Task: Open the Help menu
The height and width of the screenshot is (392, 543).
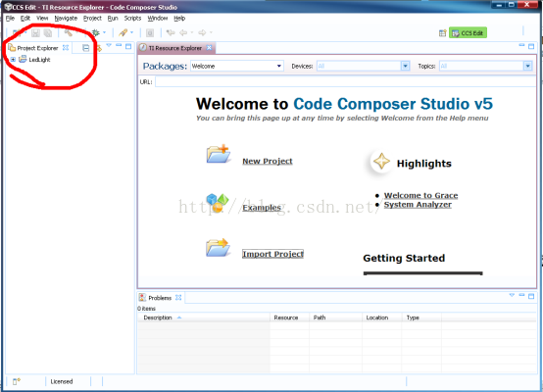Action: click(179, 18)
